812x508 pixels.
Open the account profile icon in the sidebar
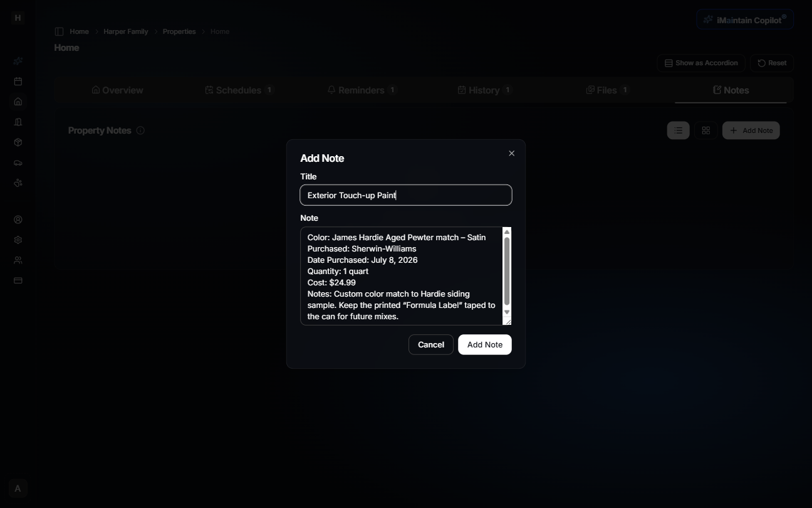[18, 220]
